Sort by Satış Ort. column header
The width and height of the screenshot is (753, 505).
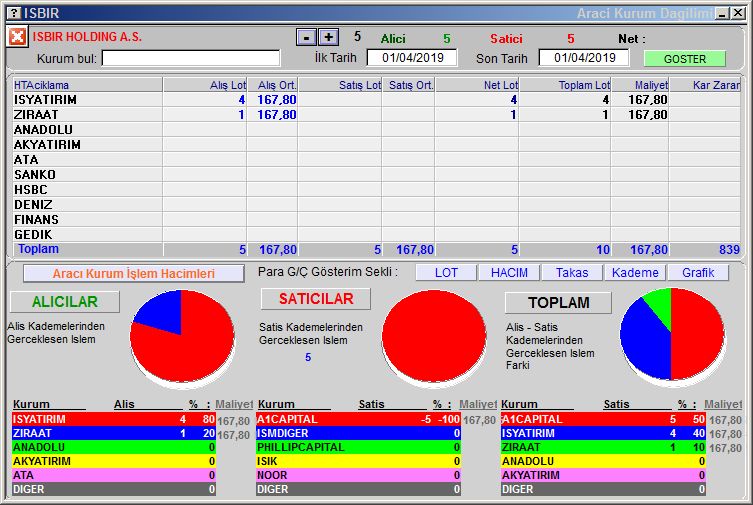[x=409, y=85]
